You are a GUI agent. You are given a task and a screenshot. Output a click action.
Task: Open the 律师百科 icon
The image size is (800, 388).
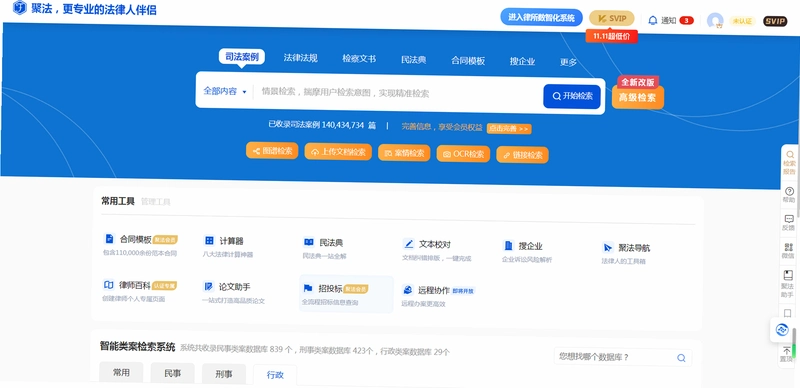[x=109, y=284]
